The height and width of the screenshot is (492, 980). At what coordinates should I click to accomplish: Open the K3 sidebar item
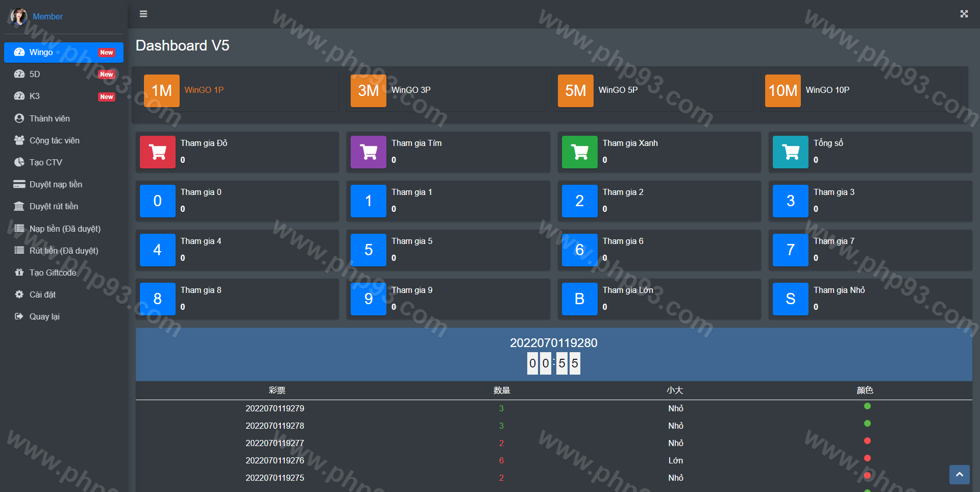35,96
